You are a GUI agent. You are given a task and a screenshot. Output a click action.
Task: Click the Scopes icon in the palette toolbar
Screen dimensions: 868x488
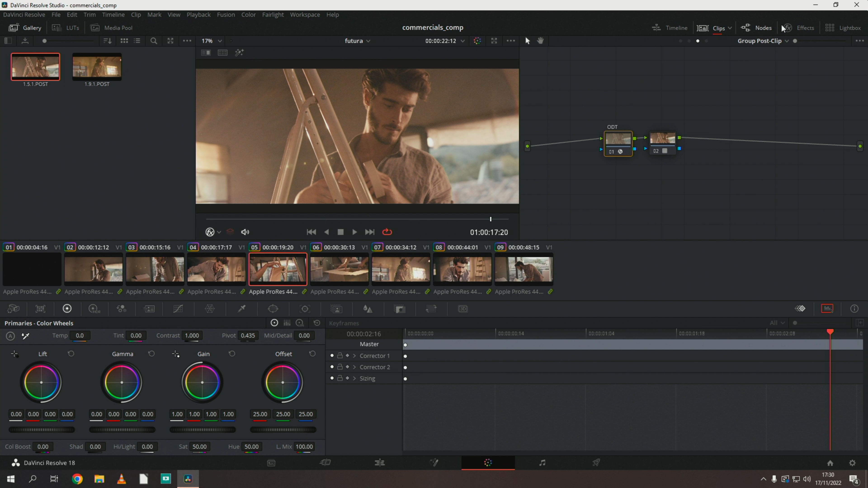(x=827, y=308)
